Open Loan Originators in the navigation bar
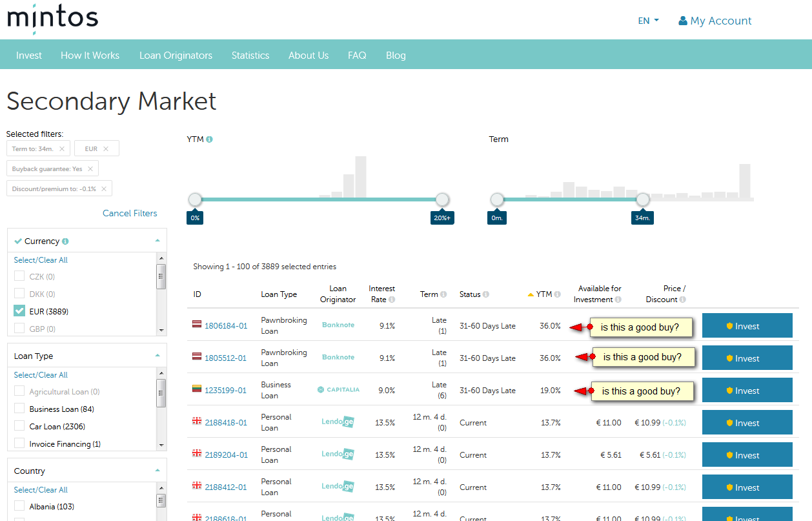The height and width of the screenshot is (521, 812). [176, 56]
